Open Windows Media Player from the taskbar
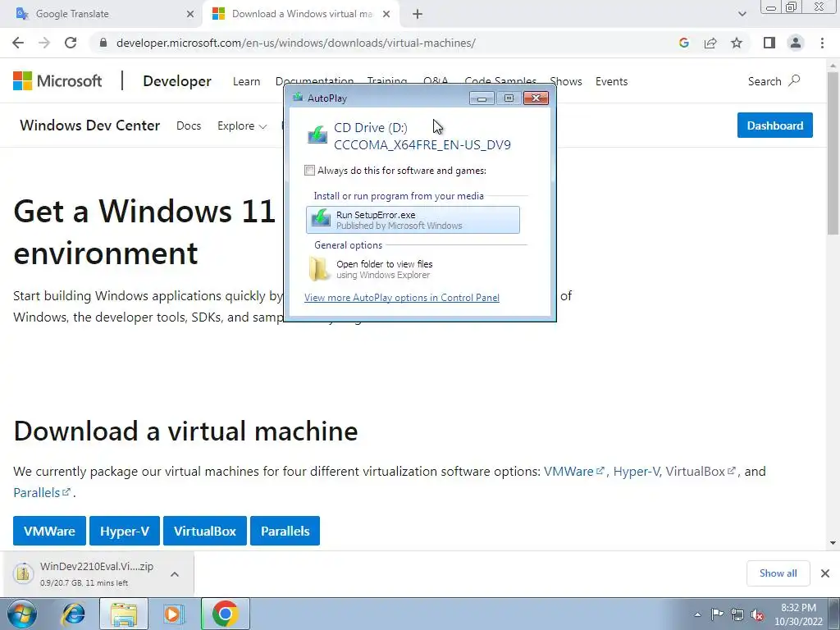Image resolution: width=840 pixels, height=630 pixels. (x=174, y=614)
